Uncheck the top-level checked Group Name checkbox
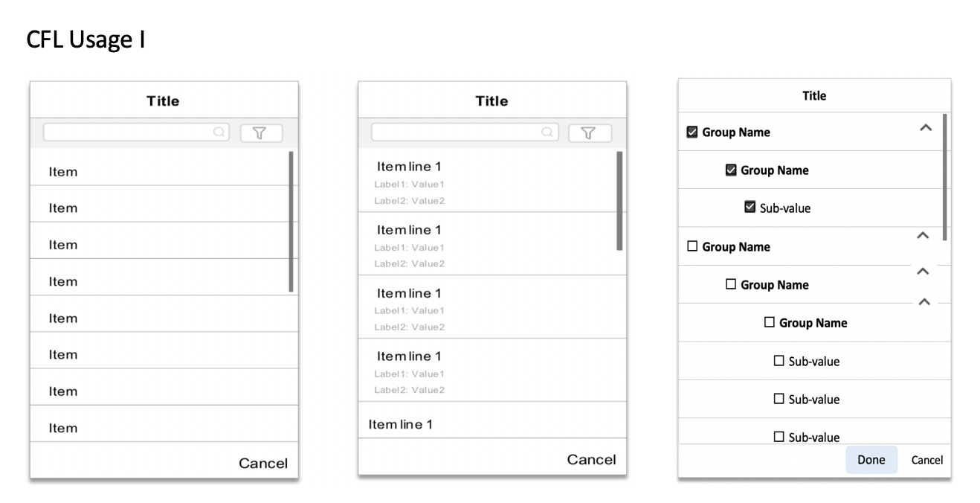The width and height of the screenshot is (980, 503). click(692, 132)
